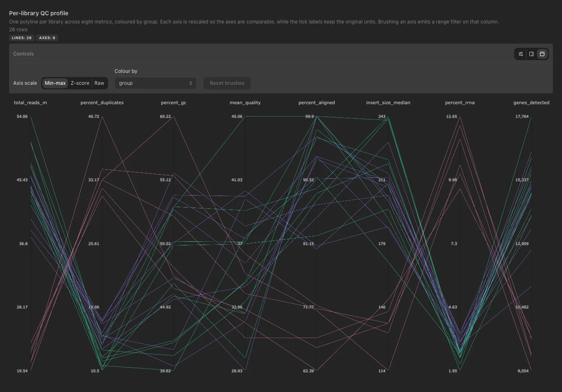Click the 10.5 tick on percent_duplicates
Screen dimensions: 562x392
coord(95,371)
